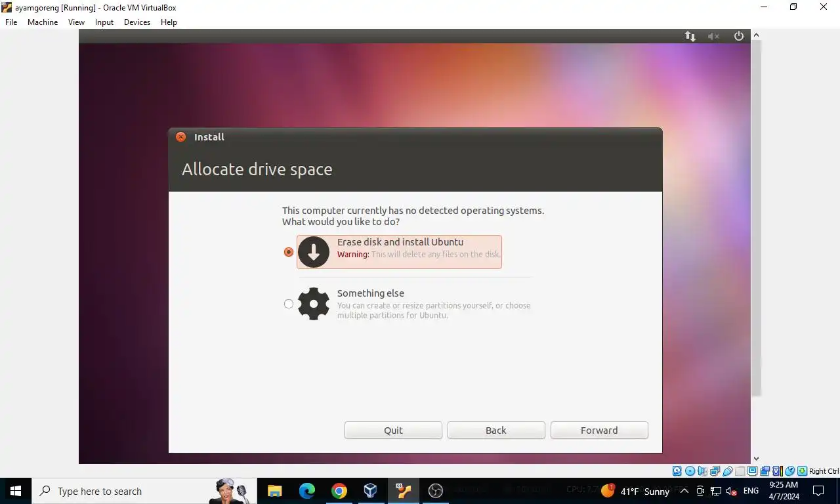The image size is (840, 504).
Task: Click the gear icon beside Something else
Action: point(314,304)
